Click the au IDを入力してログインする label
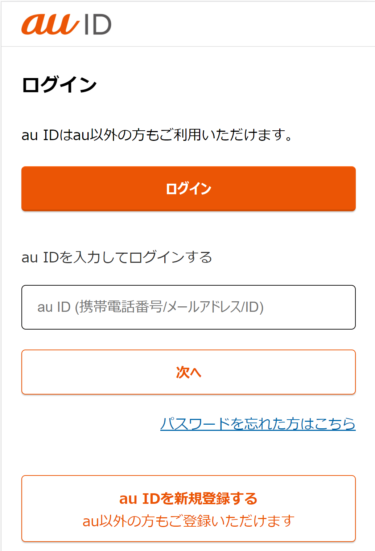The height and width of the screenshot is (551, 375). pos(117,257)
